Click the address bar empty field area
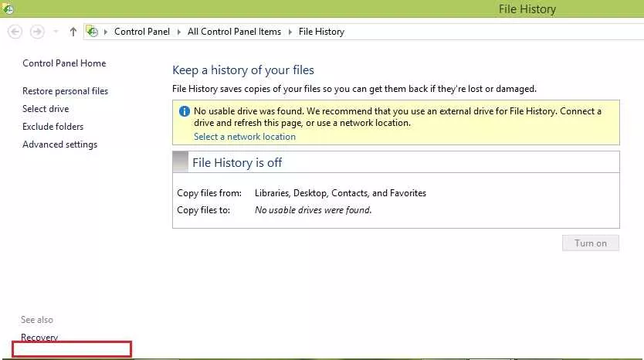The image size is (644, 360). [493, 32]
